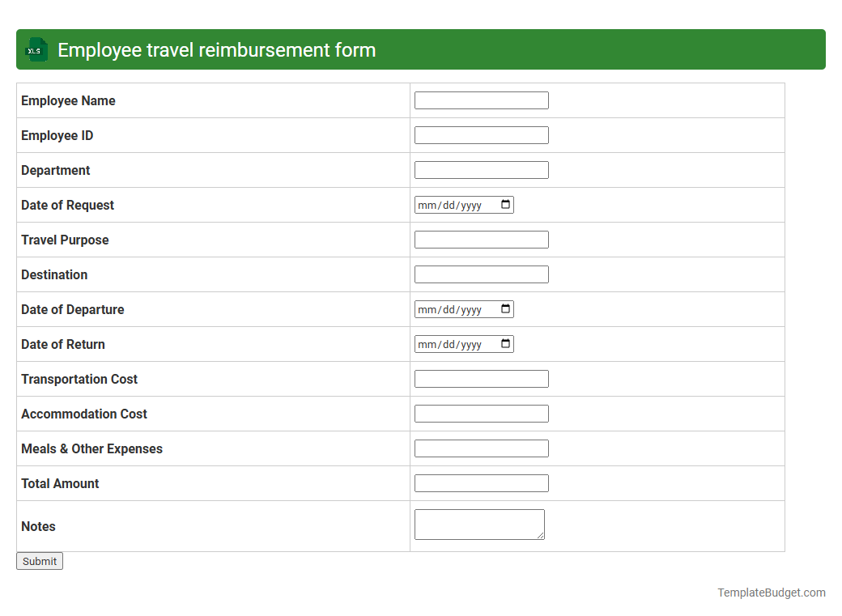Click the XLS file icon in header

pos(36,49)
